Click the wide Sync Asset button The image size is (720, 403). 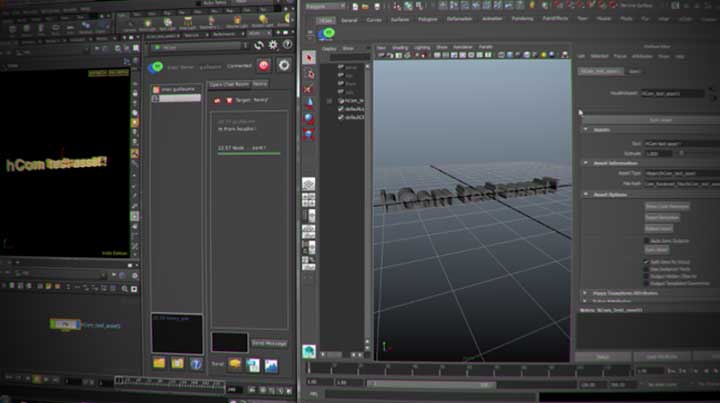(x=651, y=120)
